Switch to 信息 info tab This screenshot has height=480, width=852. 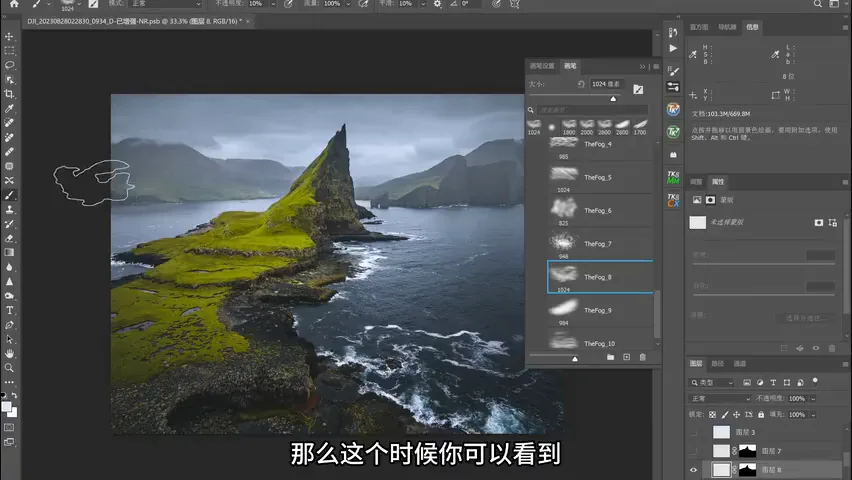click(752, 27)
